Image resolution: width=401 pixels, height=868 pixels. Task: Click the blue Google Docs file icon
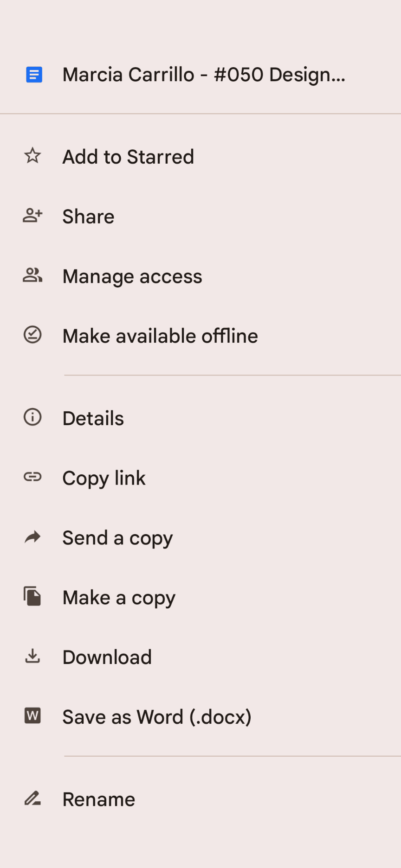(34, 75)
